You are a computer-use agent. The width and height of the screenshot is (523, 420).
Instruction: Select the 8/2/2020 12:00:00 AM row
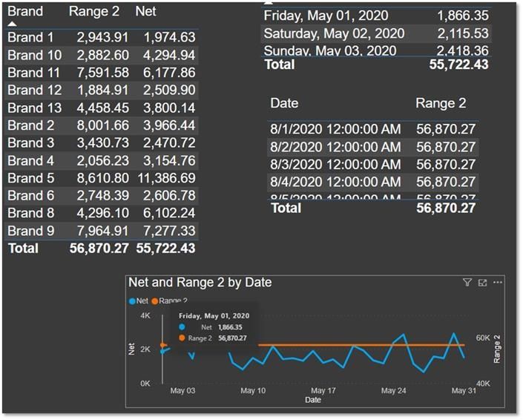click(x=373, y=147)
